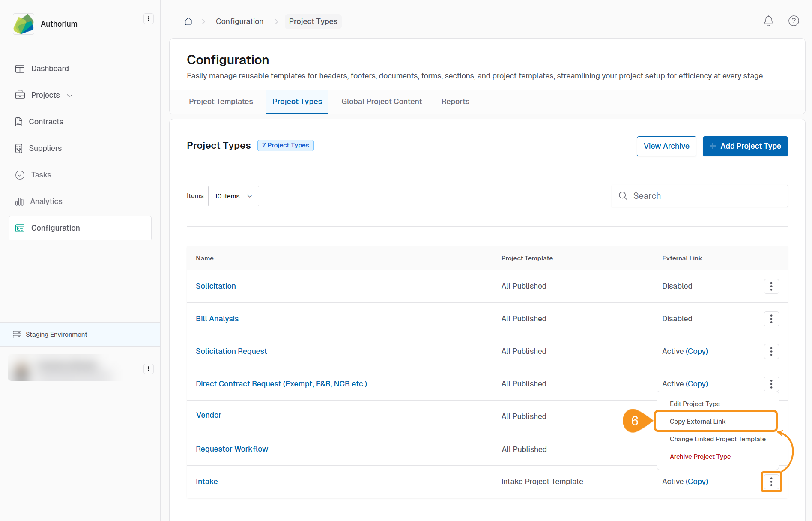Click the View Archive button
This screenshot has width=812, height=521.
click(x=666, y=146)
